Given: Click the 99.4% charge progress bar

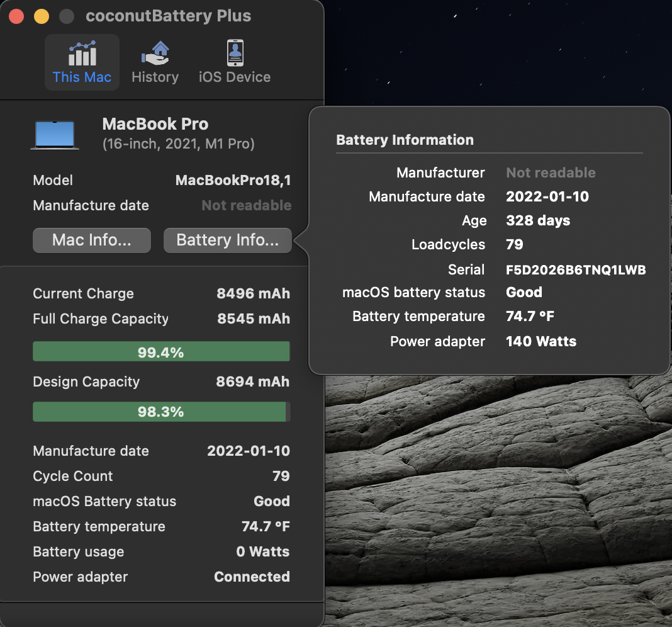Looking at the screenshot, I should tap(161, 351).
